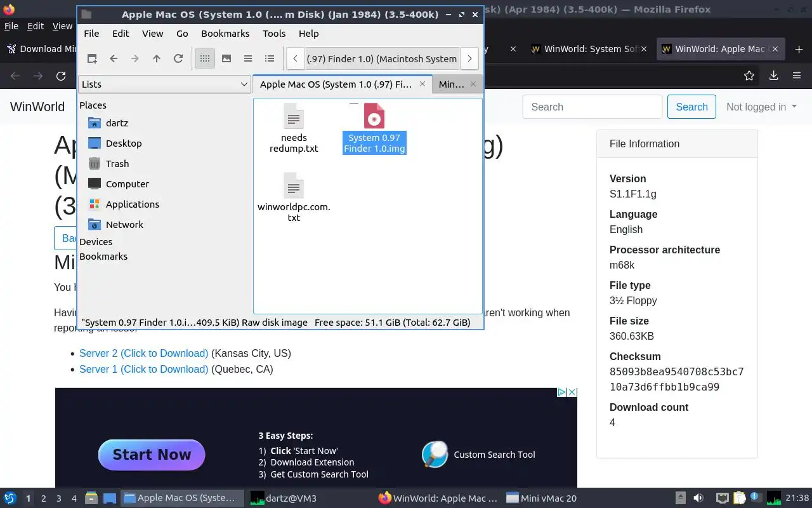Open Firefox hamburger menu
Viewport: 812px width, 508px height.
click(797, 76)
